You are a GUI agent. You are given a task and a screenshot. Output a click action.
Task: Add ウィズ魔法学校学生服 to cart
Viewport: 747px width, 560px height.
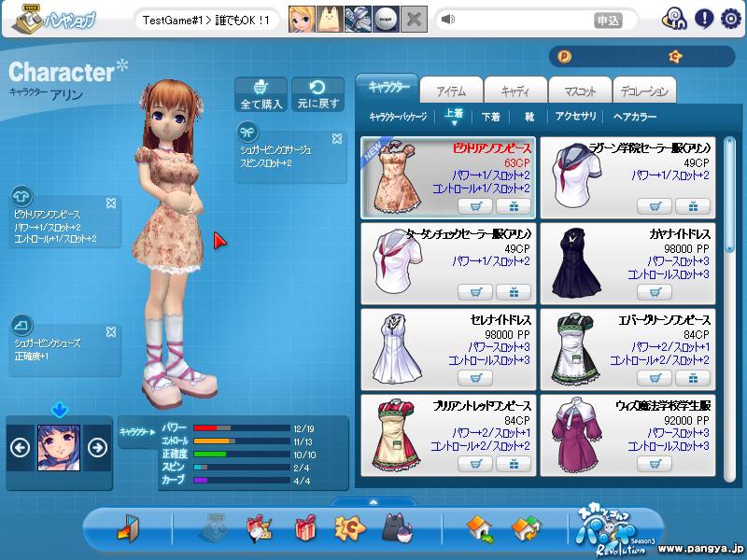coord(655,463)
